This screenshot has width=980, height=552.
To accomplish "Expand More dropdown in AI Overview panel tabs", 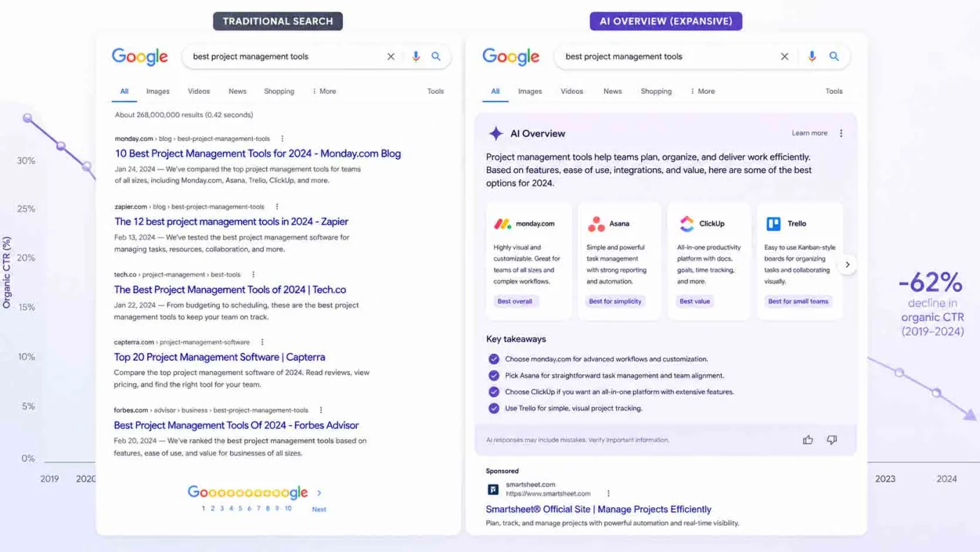I will [703, 91].
